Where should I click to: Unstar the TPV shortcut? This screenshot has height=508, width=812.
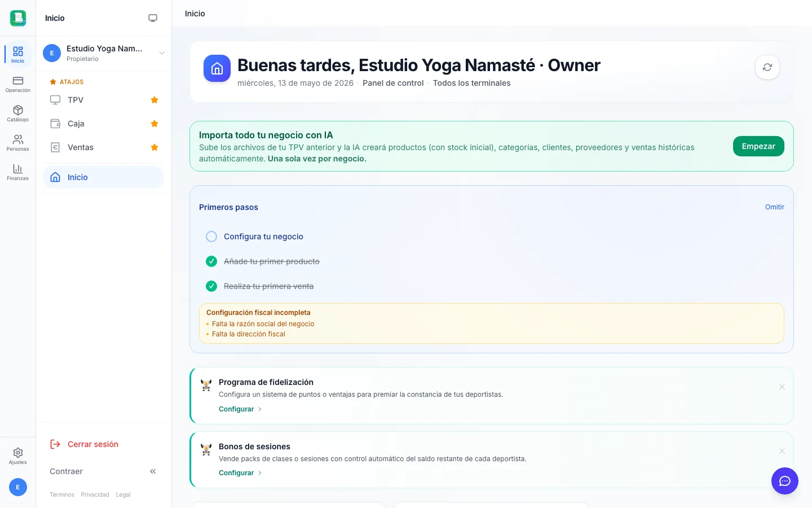155,100
